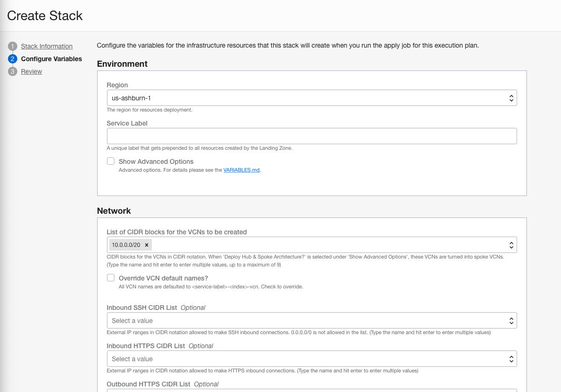Open the Region dropdown
Viewport: 561px width, 392px height.
[x=312, y=98]
